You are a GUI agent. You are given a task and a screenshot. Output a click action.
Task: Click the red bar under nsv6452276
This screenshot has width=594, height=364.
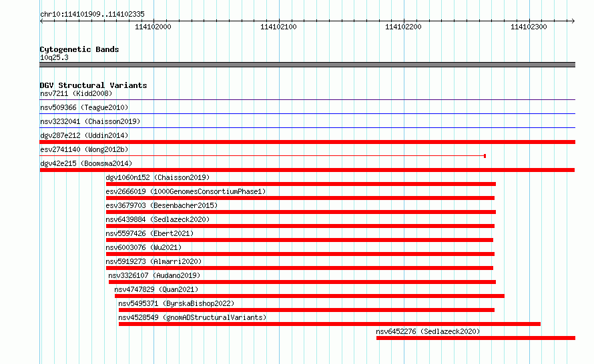point(476,338)
